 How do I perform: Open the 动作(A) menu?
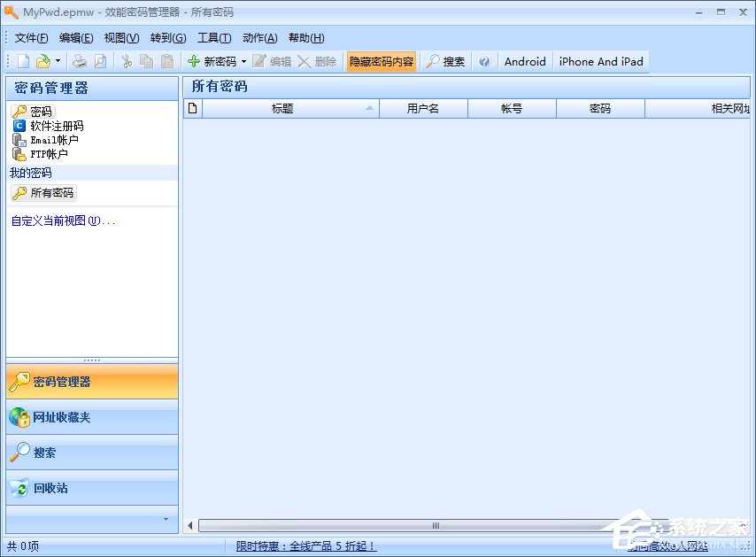point(260,38)
